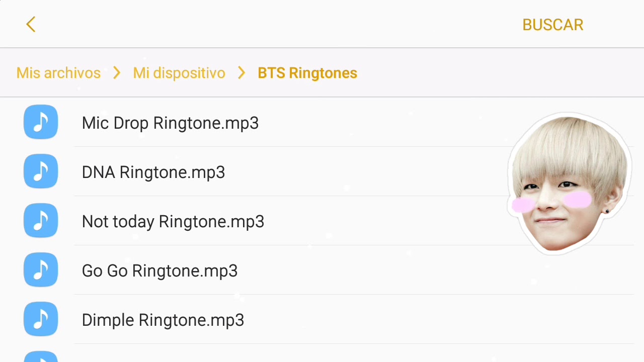Select the BTS Ringtones breadcrumb
Screen dimensions: 644x362
coord(307,73)
